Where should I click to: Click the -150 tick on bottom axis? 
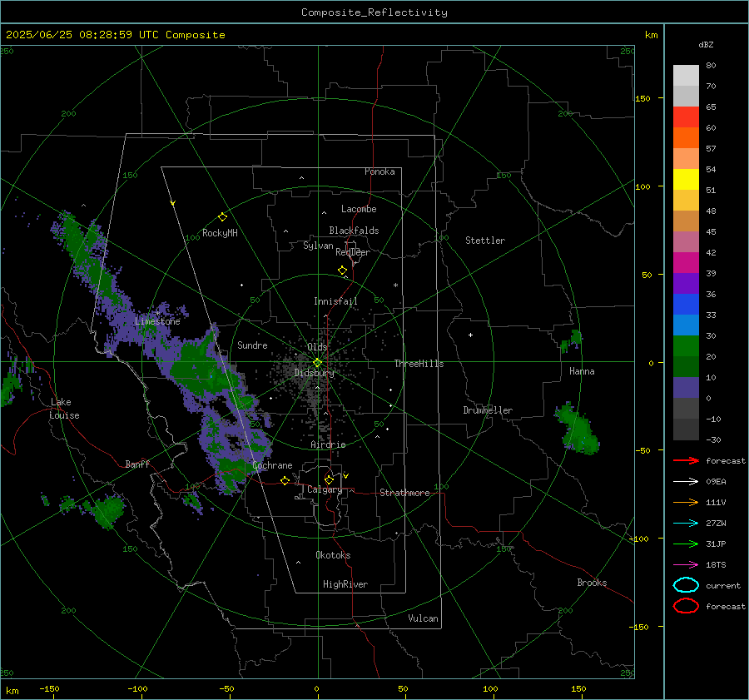(49, 689)
